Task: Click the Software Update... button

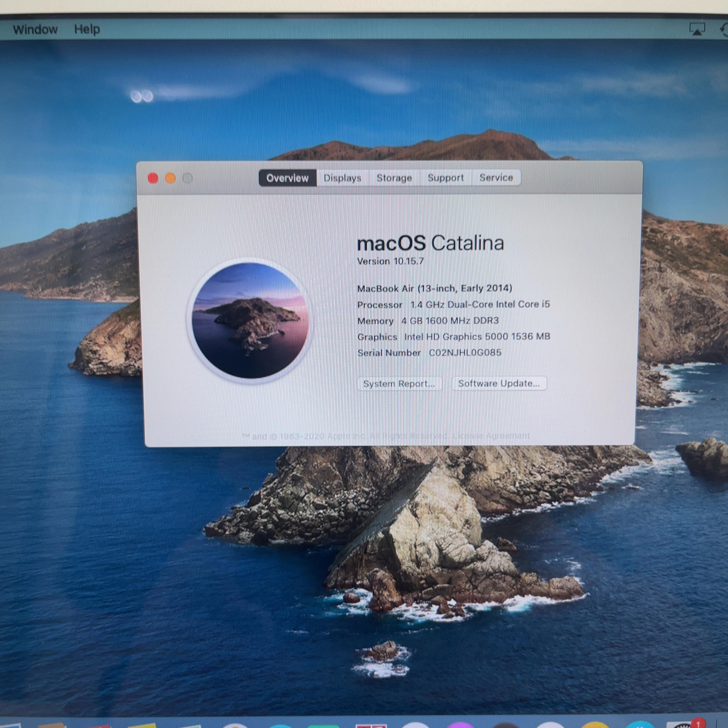Action: 499,383
